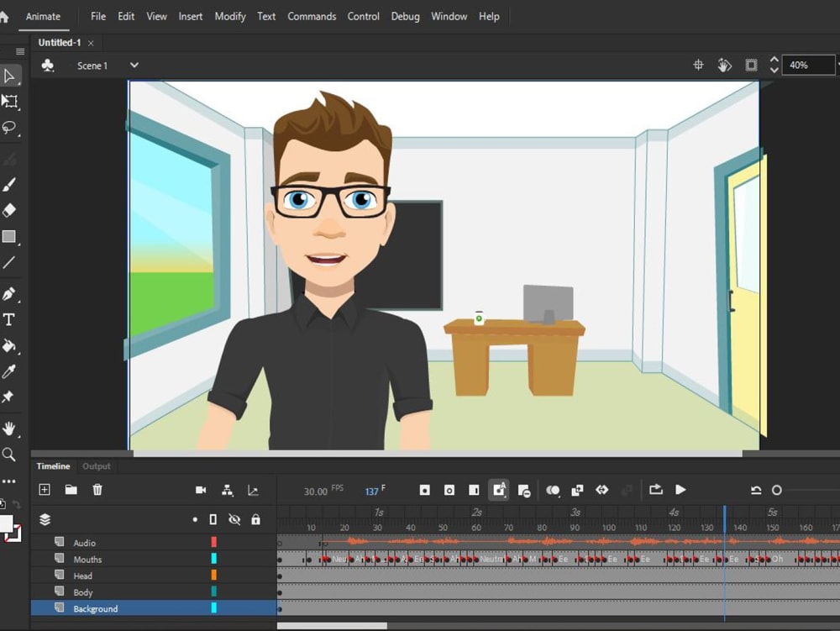Image resolution: width=840 pixels, height=631 pixels.
Task: Select the Eyedropper tool
Action: (x=9, y=371)
